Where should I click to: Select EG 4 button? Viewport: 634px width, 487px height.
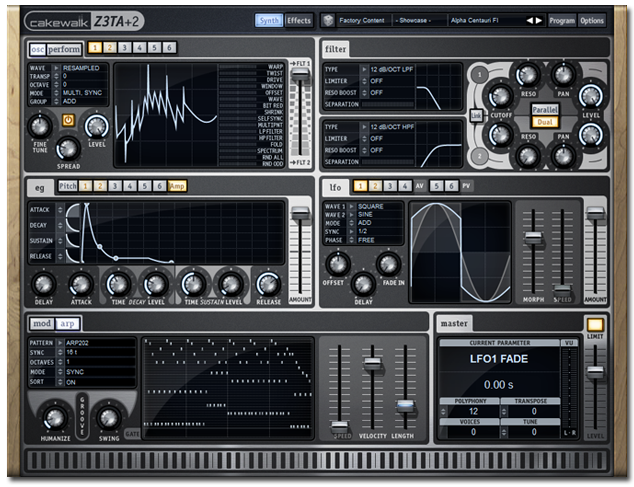tap(130, 186)
